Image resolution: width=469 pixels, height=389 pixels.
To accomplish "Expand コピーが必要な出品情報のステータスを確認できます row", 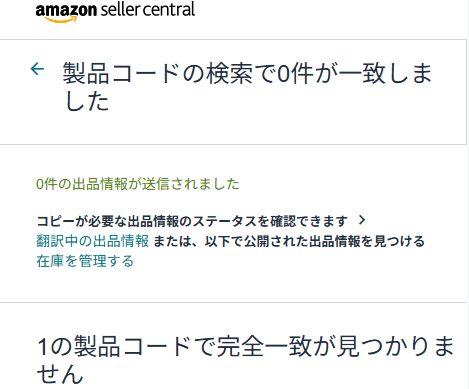I will pyautogui.click(x=201, y=221).
